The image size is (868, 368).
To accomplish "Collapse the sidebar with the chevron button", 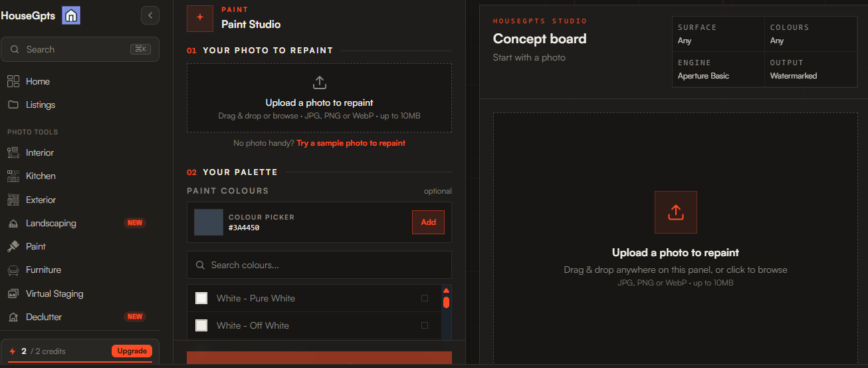I will pyautogui.click(x=150, y=15).
